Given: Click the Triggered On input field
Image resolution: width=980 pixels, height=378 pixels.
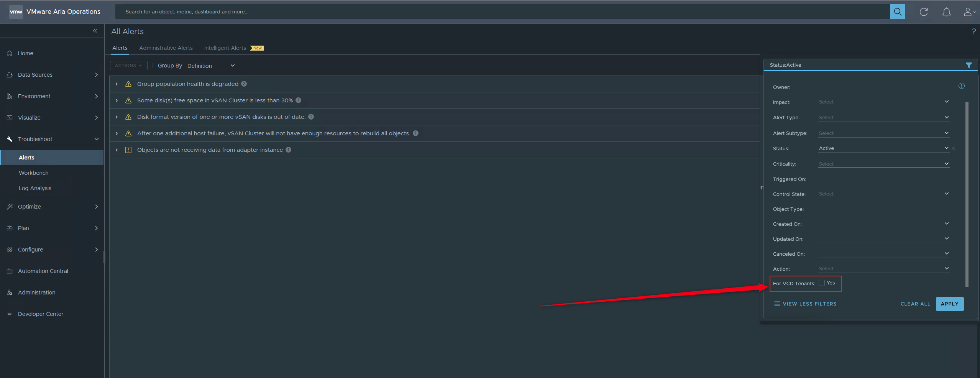Looking at the screenshot, I should pyautogui.click(x=883, y=179).
